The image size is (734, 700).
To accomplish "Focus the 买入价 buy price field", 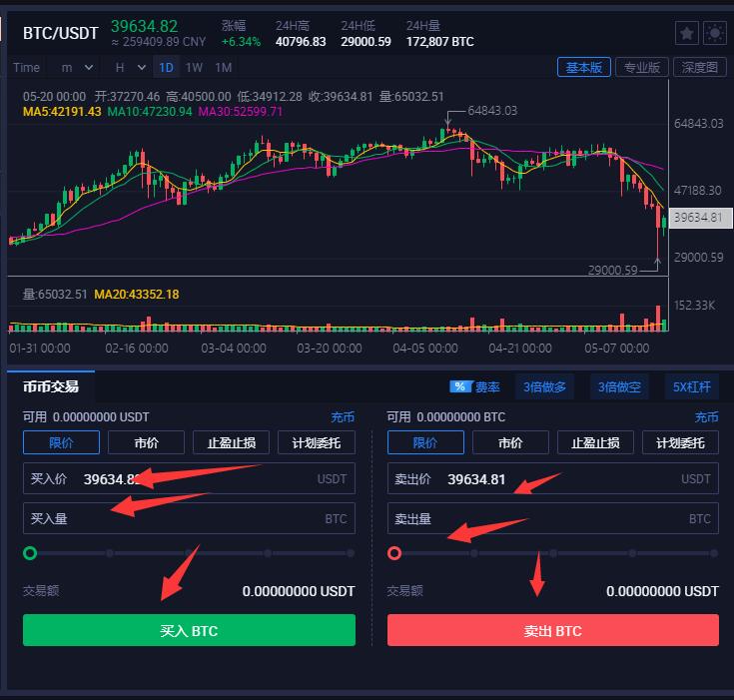I will [189, 478].
